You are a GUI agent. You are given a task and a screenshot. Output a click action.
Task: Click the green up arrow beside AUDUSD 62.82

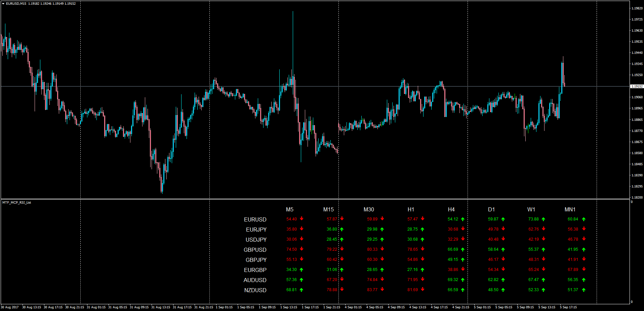pos(503,280)
